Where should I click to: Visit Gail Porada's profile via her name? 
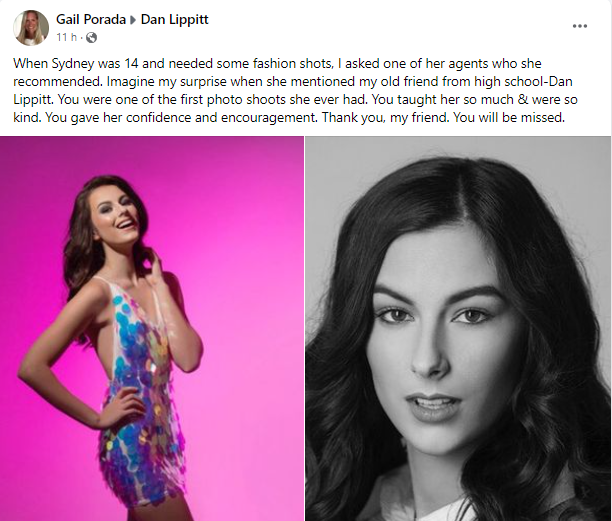[x=91, y=19]
